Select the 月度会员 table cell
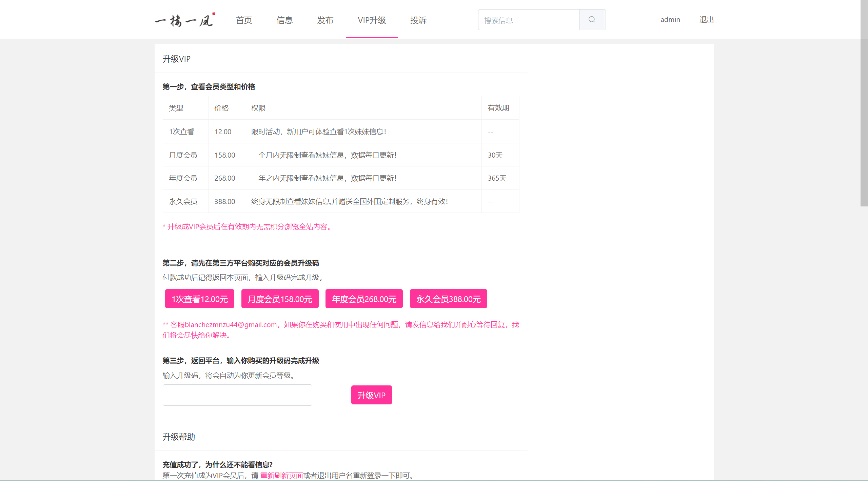The width and height of the screenshot is (868, 481). coord(185,155)
